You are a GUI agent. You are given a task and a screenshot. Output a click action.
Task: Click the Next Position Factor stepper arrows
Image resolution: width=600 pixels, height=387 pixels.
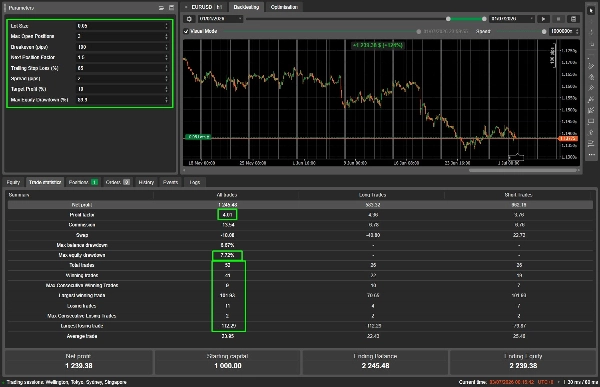coord(166,57)
